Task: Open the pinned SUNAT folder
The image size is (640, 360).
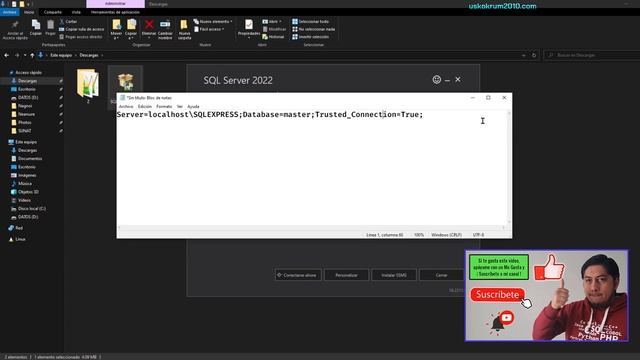Action: pos(24,131)
